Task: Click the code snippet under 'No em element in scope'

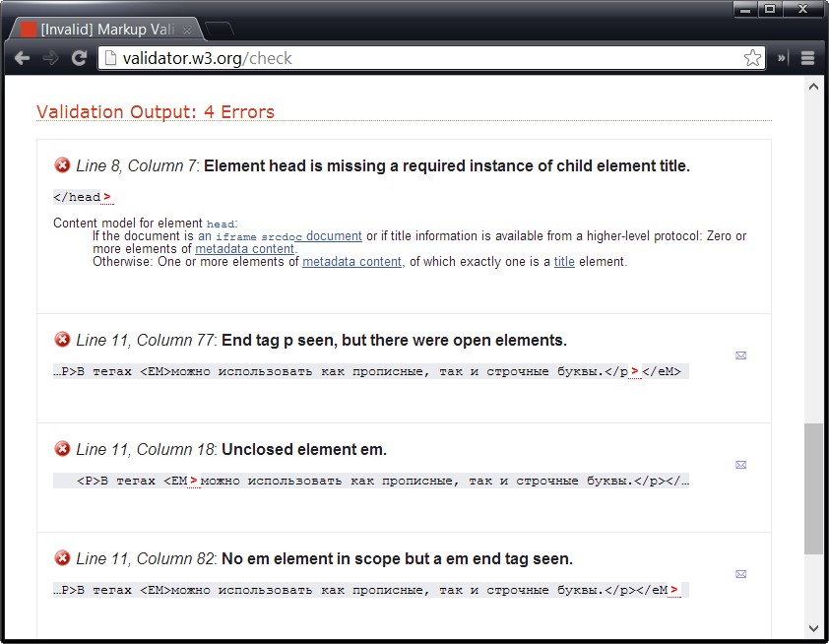Action: [x=370, y=590]
